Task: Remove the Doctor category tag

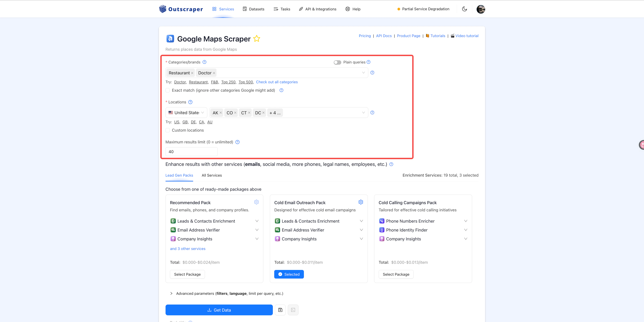Action: coord(214,73)
